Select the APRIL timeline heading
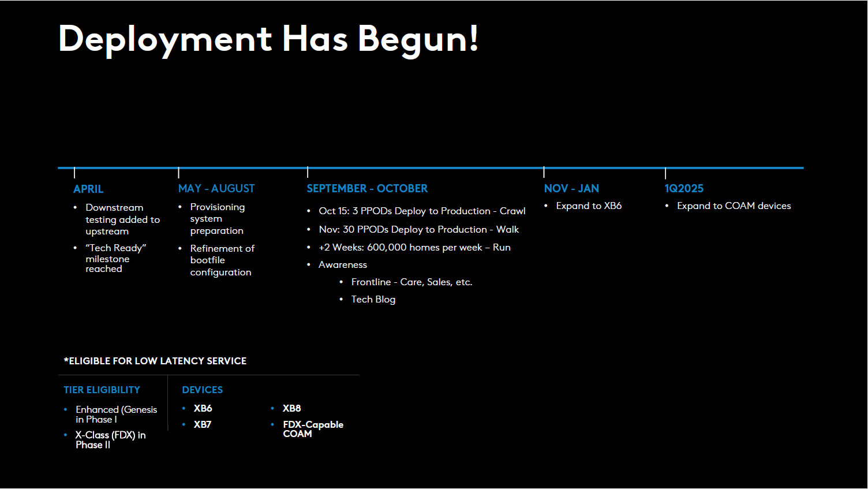Screen dimensions: 868x489 [x=88, y=189]
